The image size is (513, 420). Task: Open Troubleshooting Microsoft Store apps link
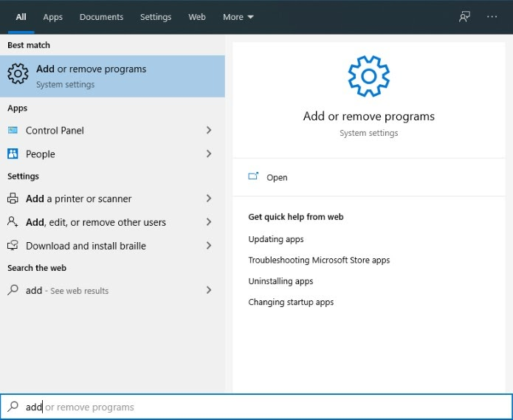(319, 261)
